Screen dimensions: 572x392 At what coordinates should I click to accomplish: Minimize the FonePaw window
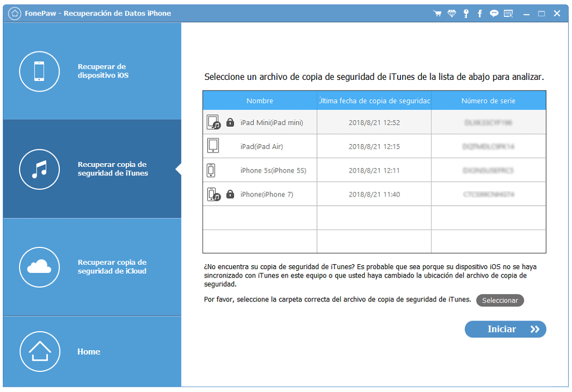pos(526,14)
